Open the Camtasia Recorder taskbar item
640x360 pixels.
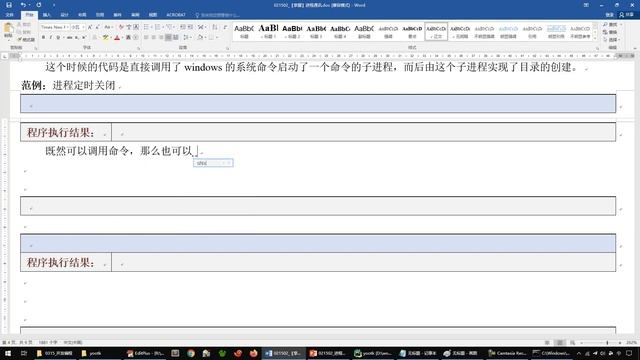tap(508, 353)
